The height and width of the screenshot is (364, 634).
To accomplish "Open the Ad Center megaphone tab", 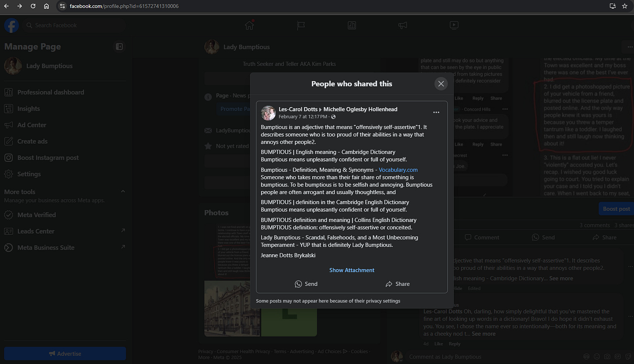I will pyautogui.click(x=403, y=25).
